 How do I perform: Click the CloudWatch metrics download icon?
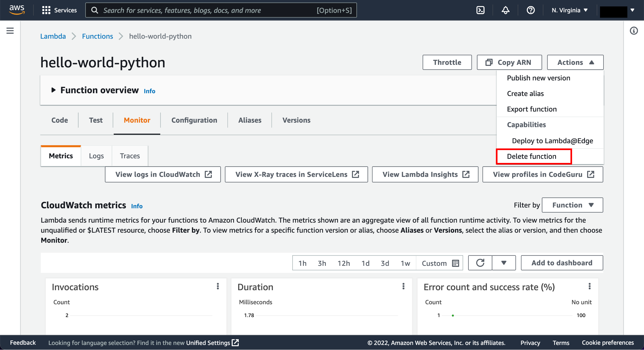pyautogui.click(x=503, y=263)
